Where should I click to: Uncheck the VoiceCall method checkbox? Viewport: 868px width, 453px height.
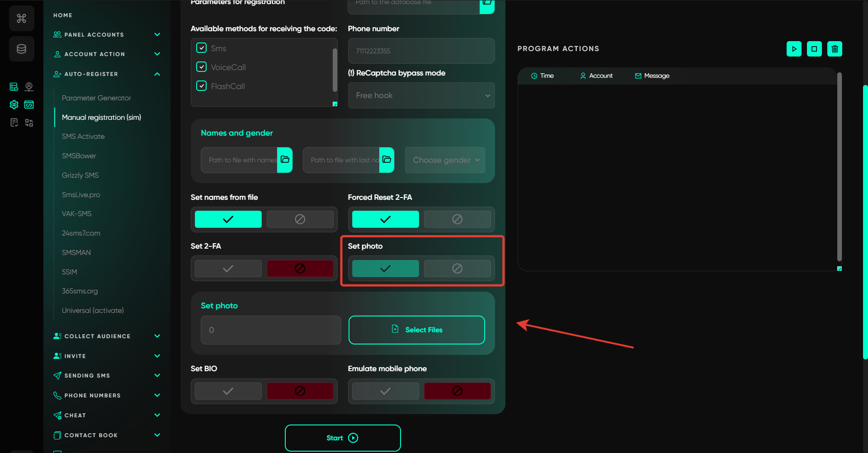202,67
